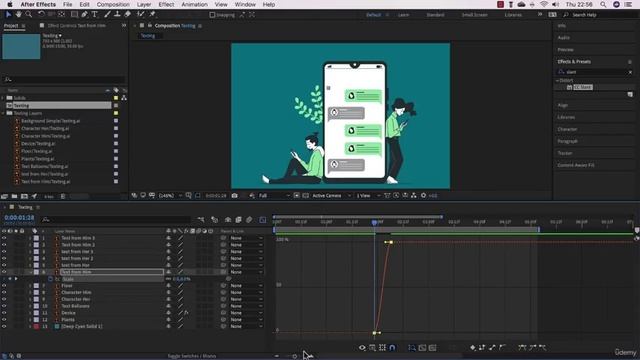
Task: Expand the Content-Aware Fill panel
Action: [x=576, y=165]
